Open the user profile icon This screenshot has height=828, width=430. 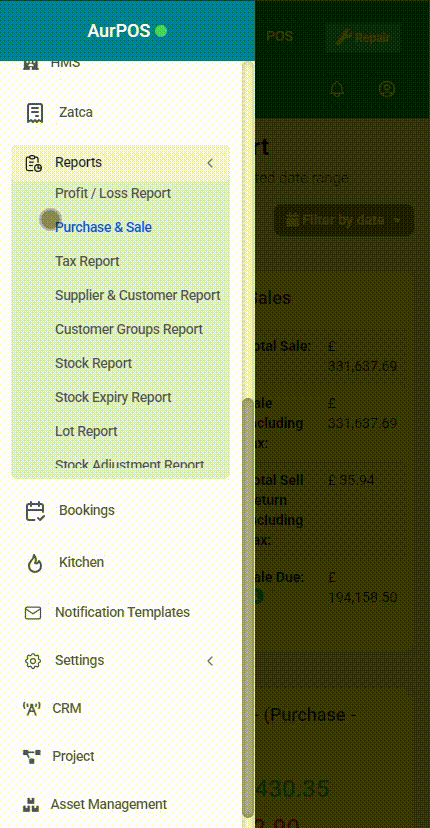point(387,89)
